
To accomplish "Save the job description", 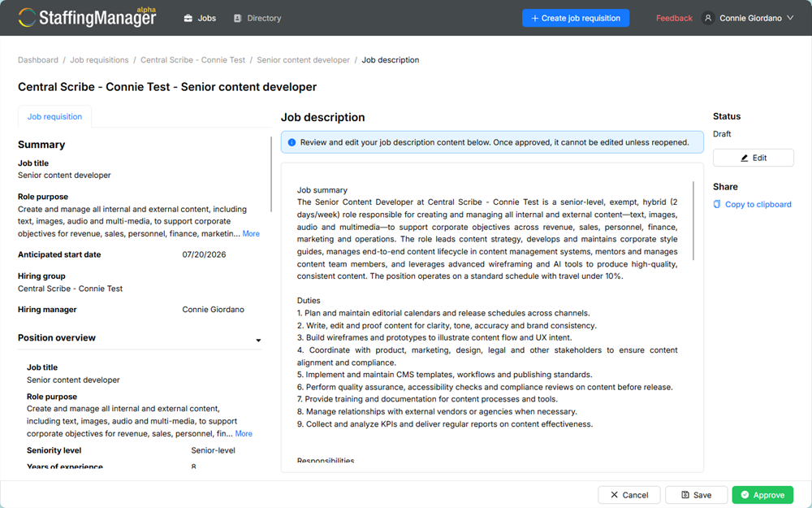I will point(697,495).
